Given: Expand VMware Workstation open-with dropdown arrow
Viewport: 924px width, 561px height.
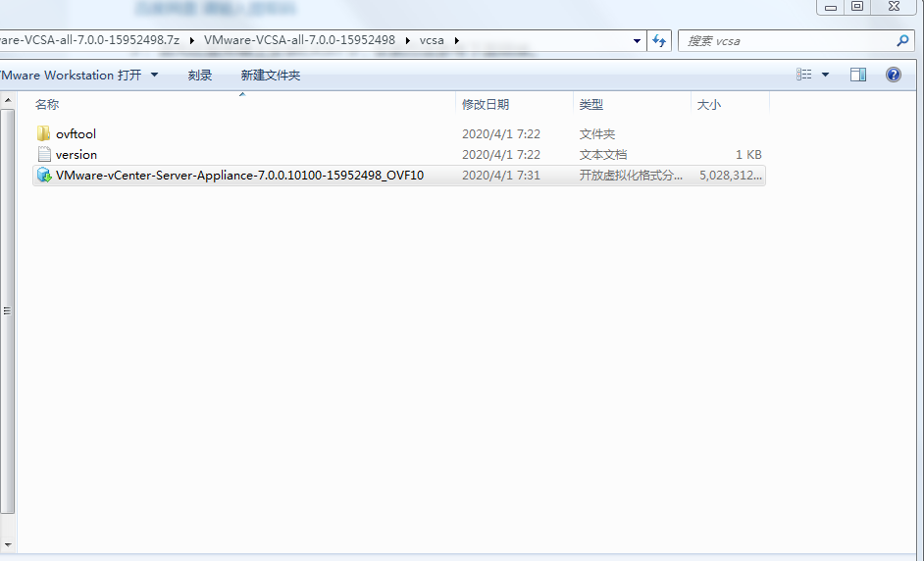Looking at the screenshot, I should coord(154,75).
